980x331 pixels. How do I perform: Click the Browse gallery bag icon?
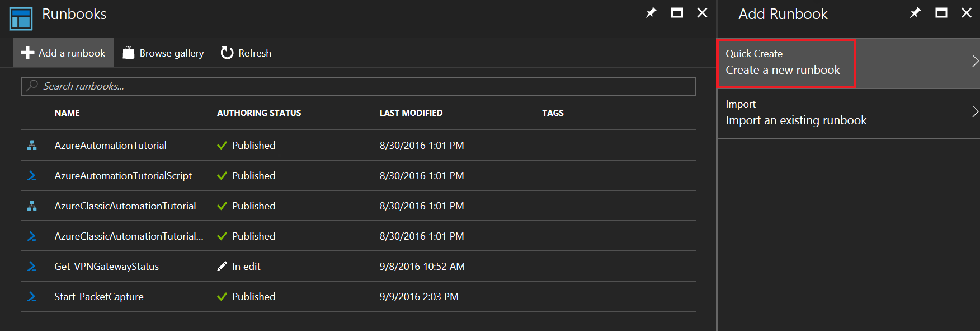coord(129,53)
